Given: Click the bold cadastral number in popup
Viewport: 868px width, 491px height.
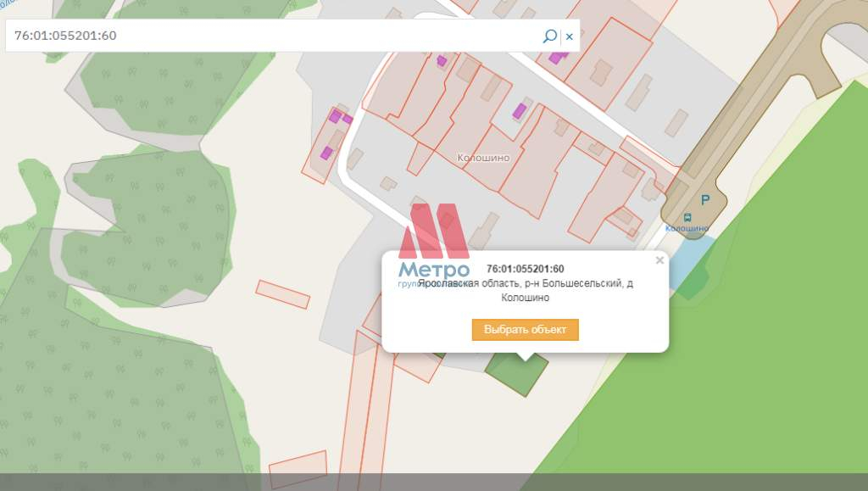Looking at the screenshot, I should point(526,269).
